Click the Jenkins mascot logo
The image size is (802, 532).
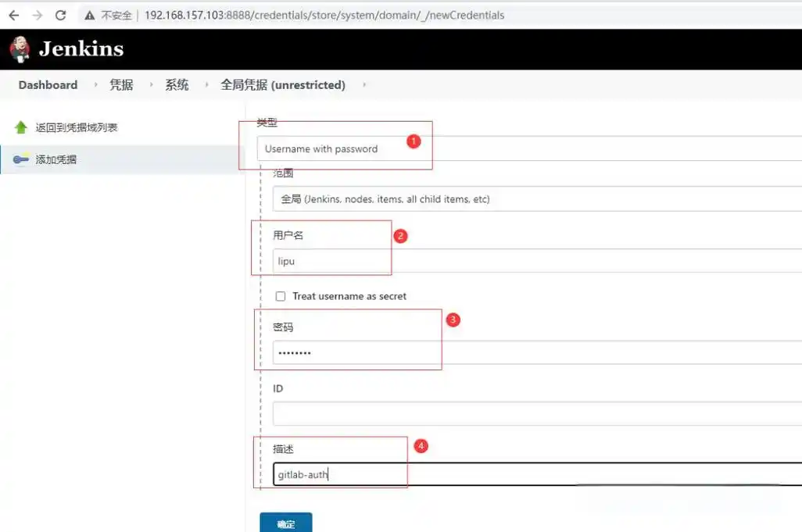[19, 48]
